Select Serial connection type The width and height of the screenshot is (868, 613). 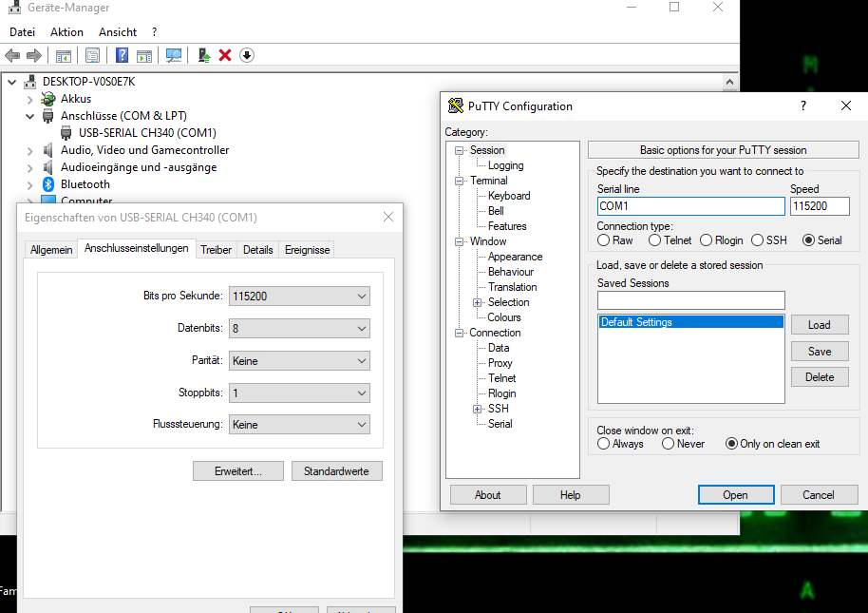[808, 240]
